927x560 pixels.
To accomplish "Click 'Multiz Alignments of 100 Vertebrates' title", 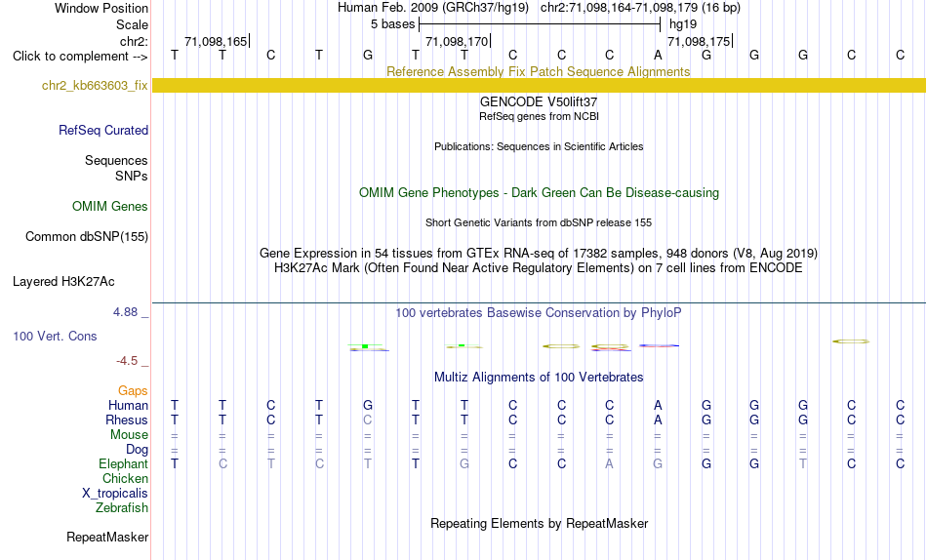I will (x=539, y=378).
